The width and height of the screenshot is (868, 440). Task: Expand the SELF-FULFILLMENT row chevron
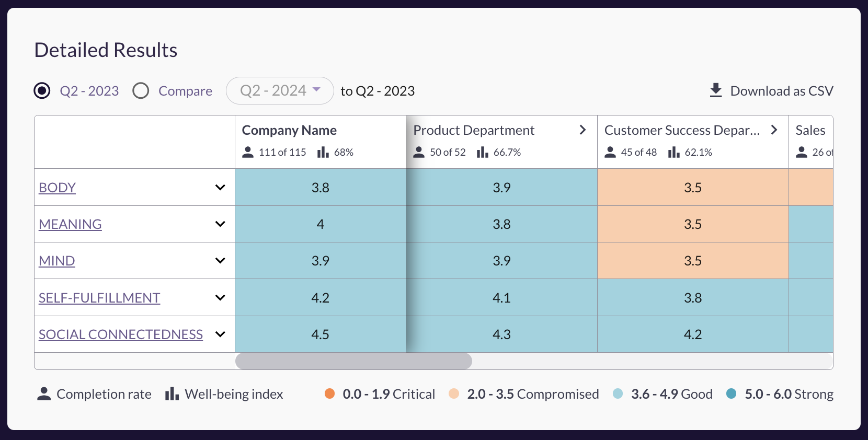point(220,298)
